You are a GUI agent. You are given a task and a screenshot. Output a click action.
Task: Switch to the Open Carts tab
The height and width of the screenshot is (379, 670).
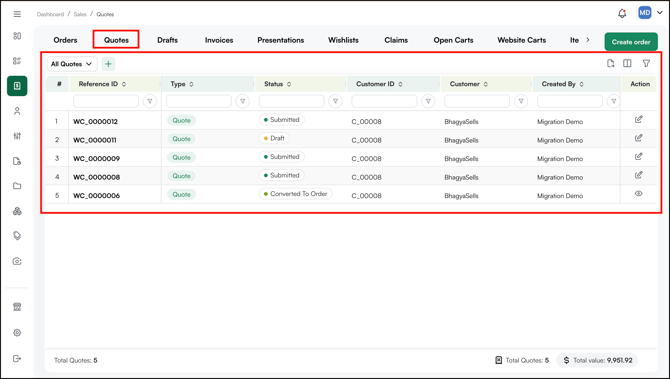(x=453, y=40)
